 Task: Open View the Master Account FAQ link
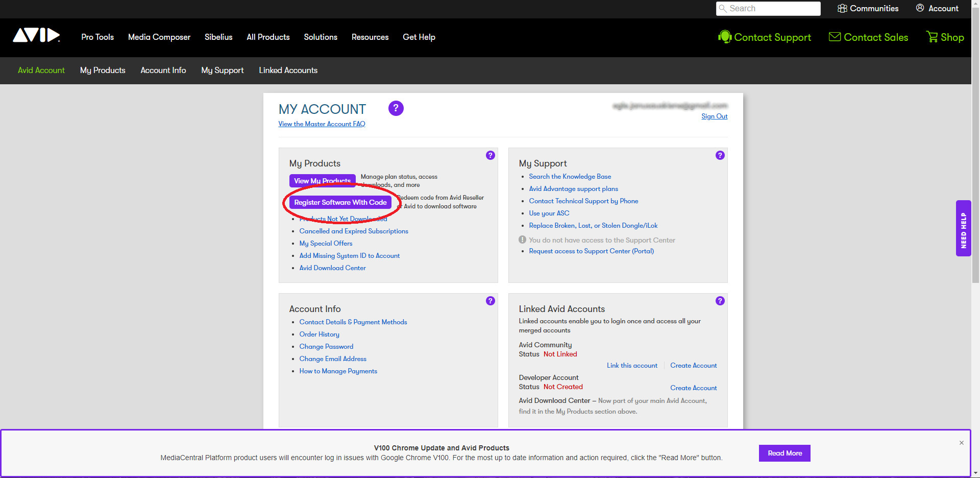pyautogui.click(x=322, y=124)
